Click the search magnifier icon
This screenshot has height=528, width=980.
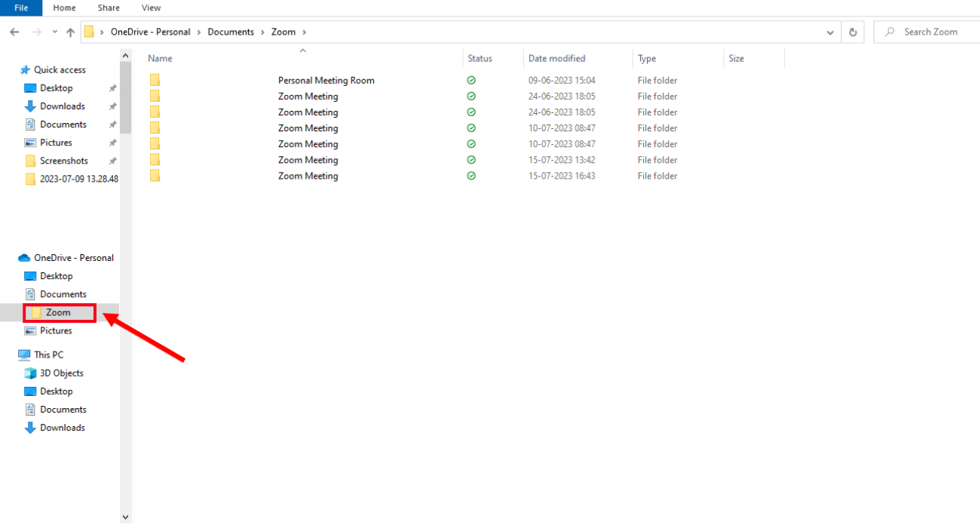(x=890, y=32)
